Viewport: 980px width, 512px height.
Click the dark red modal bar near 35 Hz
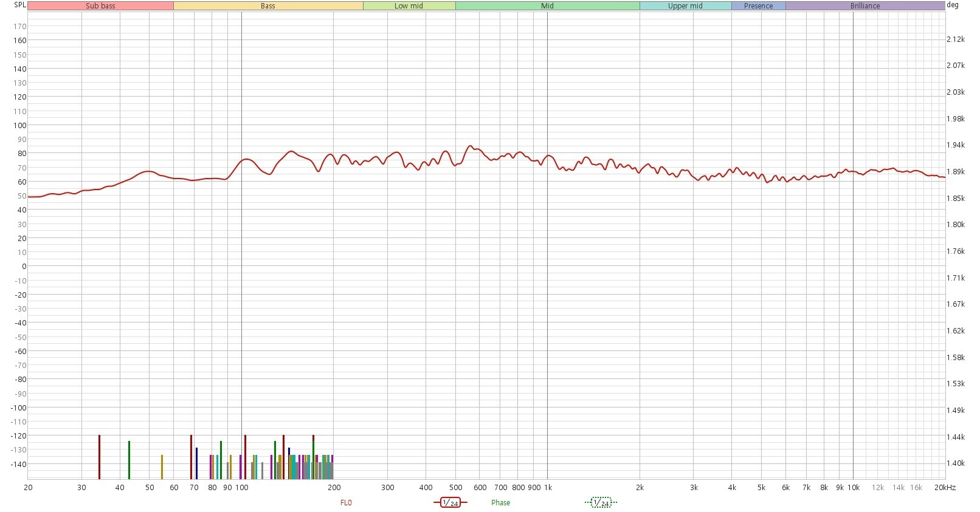[99, 457]
